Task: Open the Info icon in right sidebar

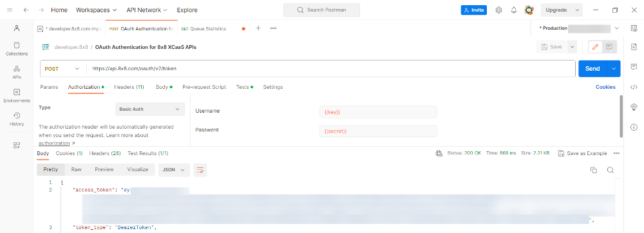Action: (634, 127)
